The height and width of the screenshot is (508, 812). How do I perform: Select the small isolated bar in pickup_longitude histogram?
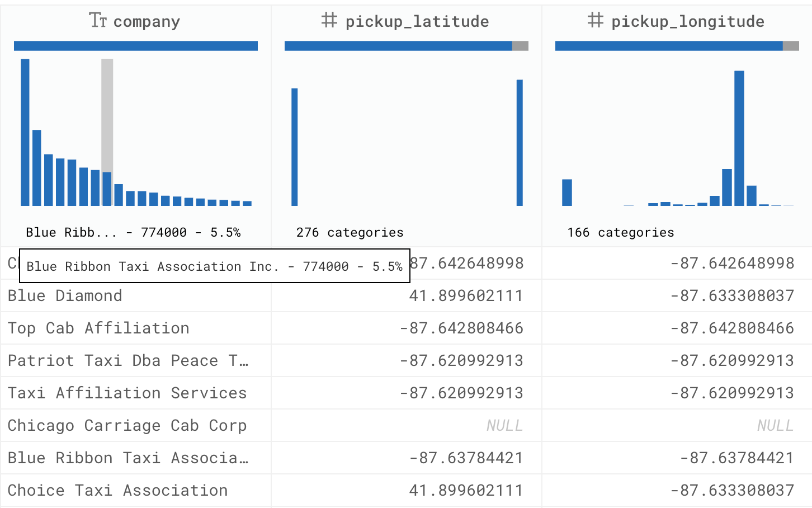pos(568,193)
